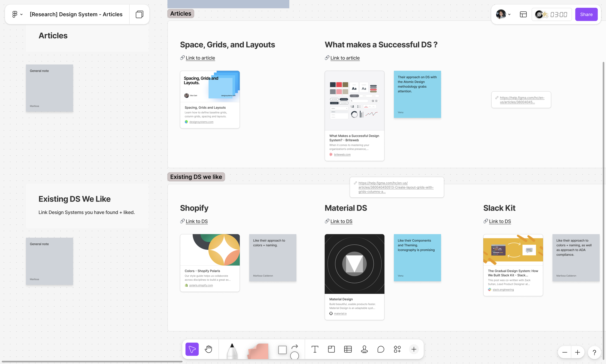Select the Move cursor tool

pyautogui.click(x=192, y=349)
